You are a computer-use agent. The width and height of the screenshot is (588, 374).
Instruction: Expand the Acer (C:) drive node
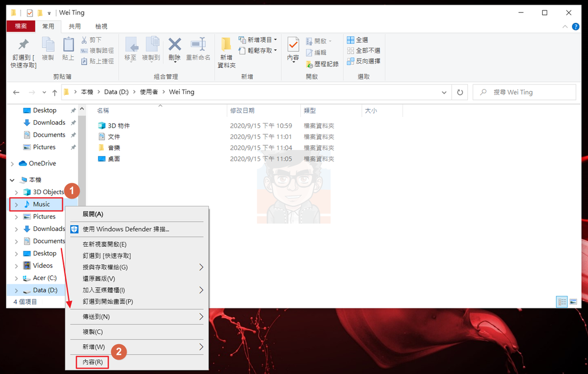(x=17, y=278)
